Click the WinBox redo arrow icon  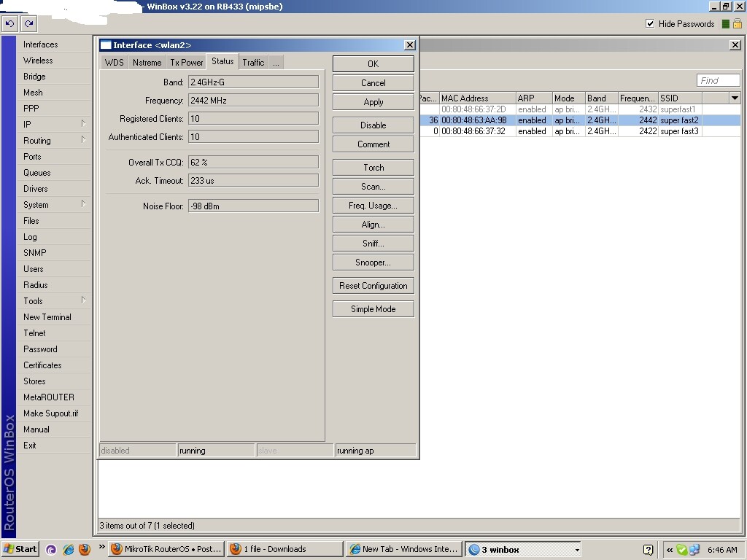(28, 23)
